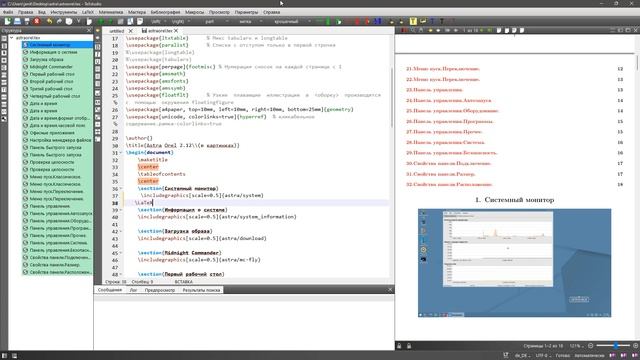
Task: Open the Инструменты menu
Action: [x=64, y=12]
